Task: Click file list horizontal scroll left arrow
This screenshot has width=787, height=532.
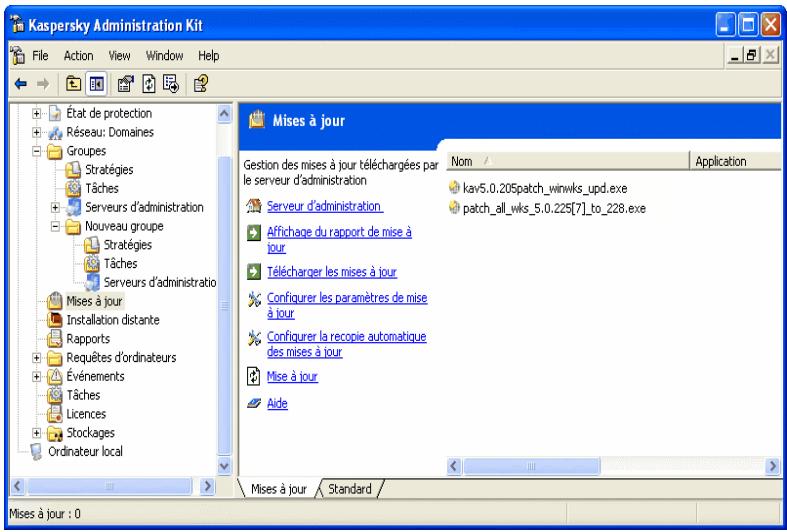Action: point(454,466)
